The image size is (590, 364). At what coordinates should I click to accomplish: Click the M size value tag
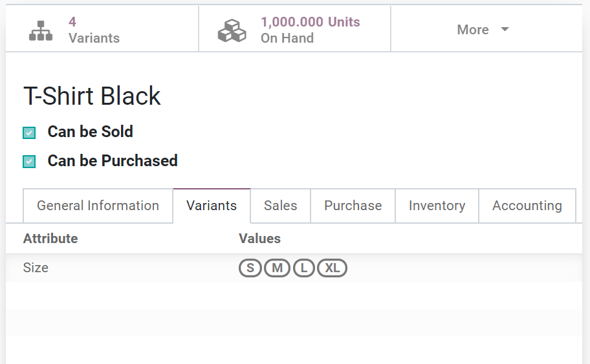tap(277, 268)
